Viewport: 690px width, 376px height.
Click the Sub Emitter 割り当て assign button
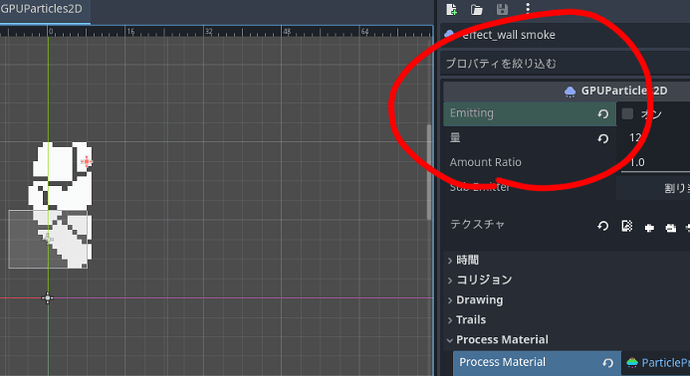653,188
